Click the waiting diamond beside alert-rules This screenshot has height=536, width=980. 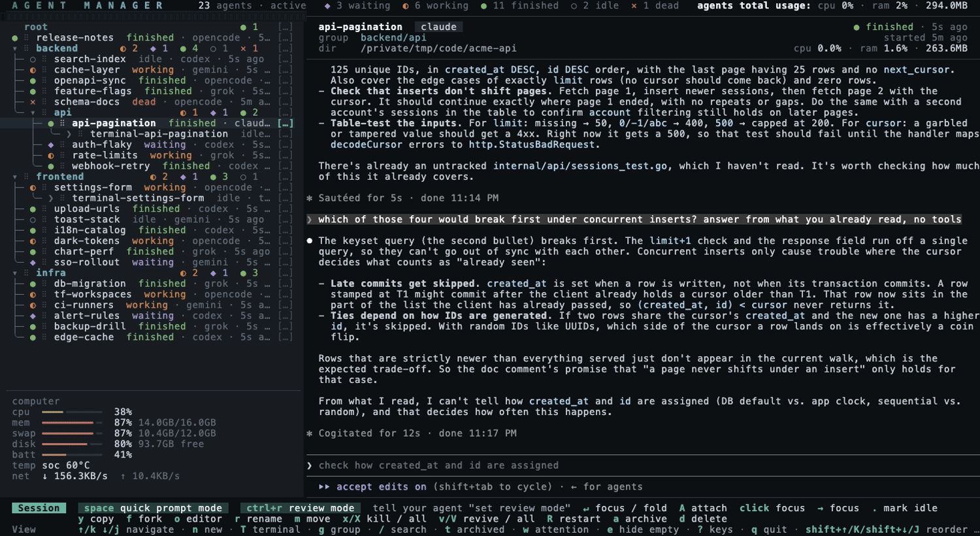(x=33, y=316)
